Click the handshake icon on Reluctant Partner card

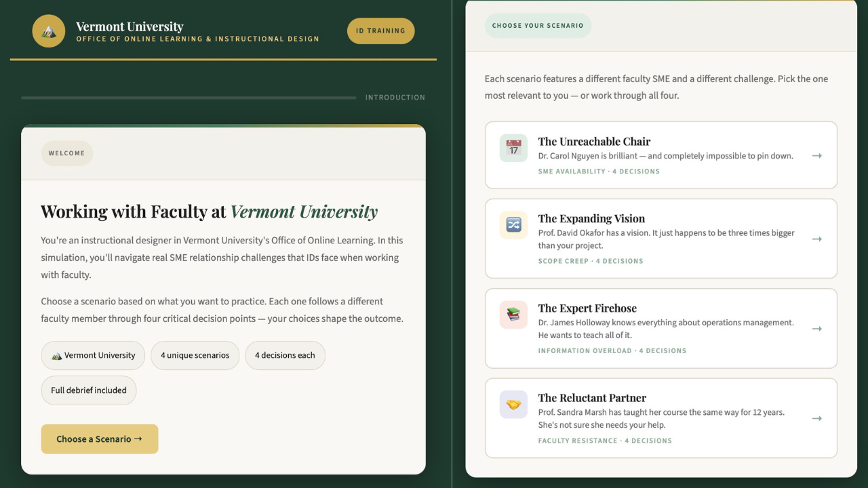pyautogui.click(x=513, y=405)
